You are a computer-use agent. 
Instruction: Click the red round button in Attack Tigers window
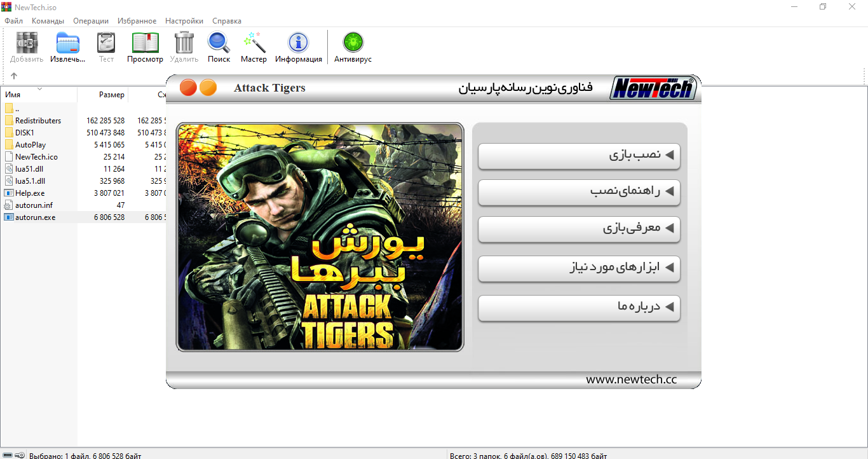pos(188,88)
